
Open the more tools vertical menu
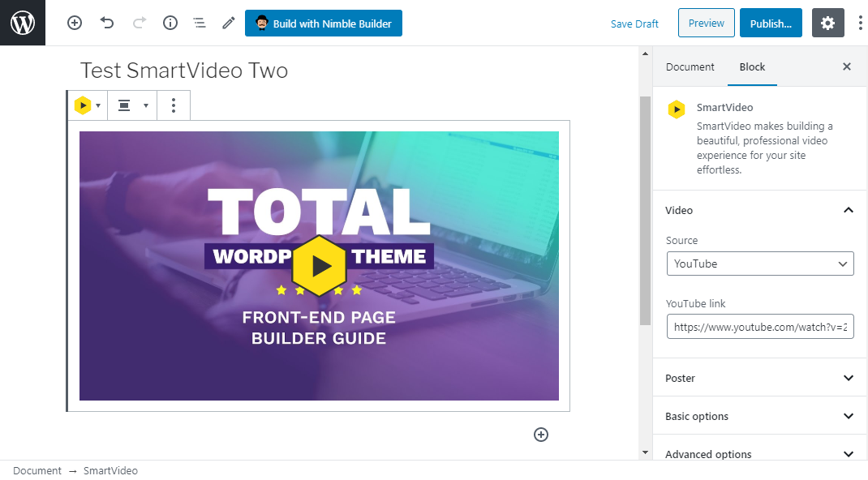tap(860, 23)
